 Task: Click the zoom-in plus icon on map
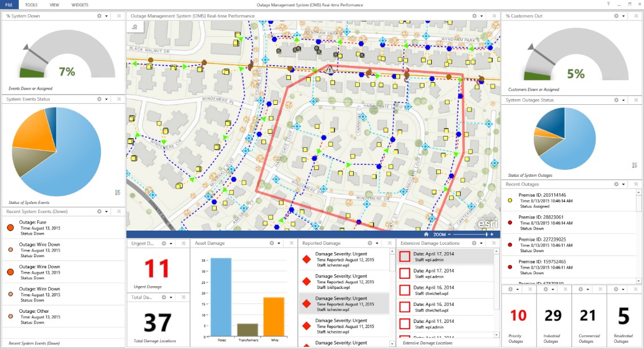point(492,234)
